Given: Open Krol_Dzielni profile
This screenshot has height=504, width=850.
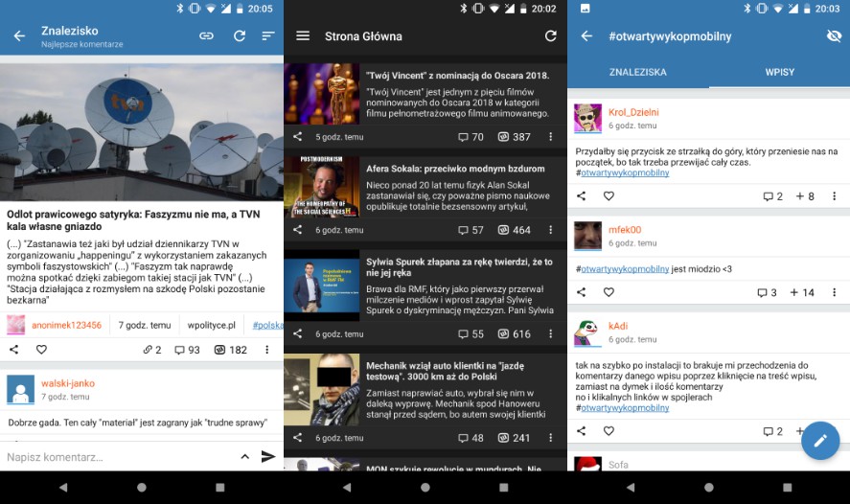Looking at the screenshot, I should [x=633, y=112].
